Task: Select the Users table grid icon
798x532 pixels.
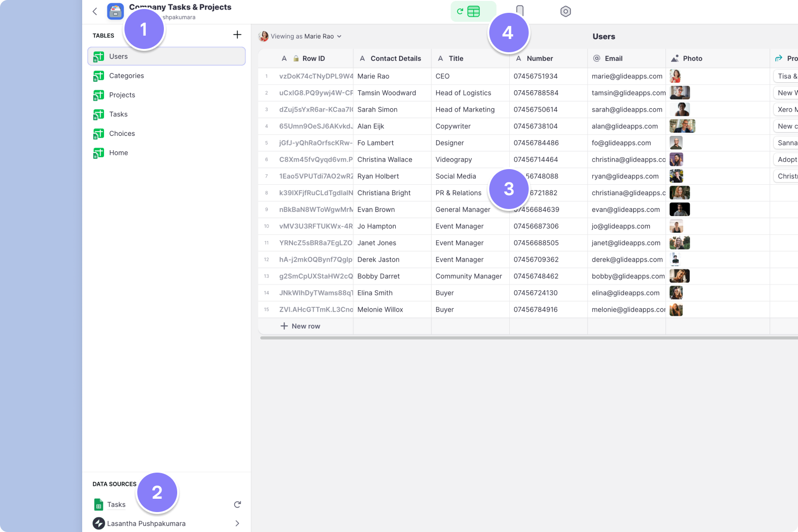Action: 98,56
